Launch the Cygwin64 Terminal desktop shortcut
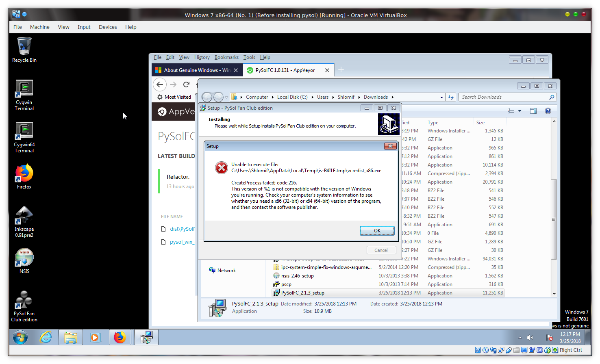This screenshot has width=600, height=364. [x=24, y=137]
